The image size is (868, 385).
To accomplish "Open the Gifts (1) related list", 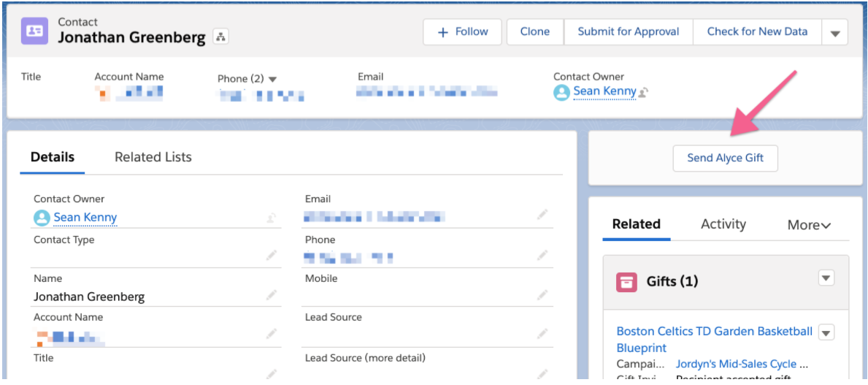I will point(672,281).
